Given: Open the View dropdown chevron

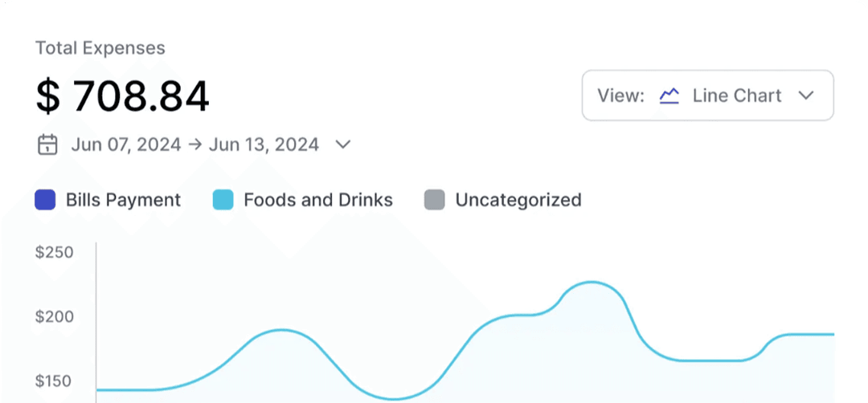Looking at the screenshot, I should point(806,96).
